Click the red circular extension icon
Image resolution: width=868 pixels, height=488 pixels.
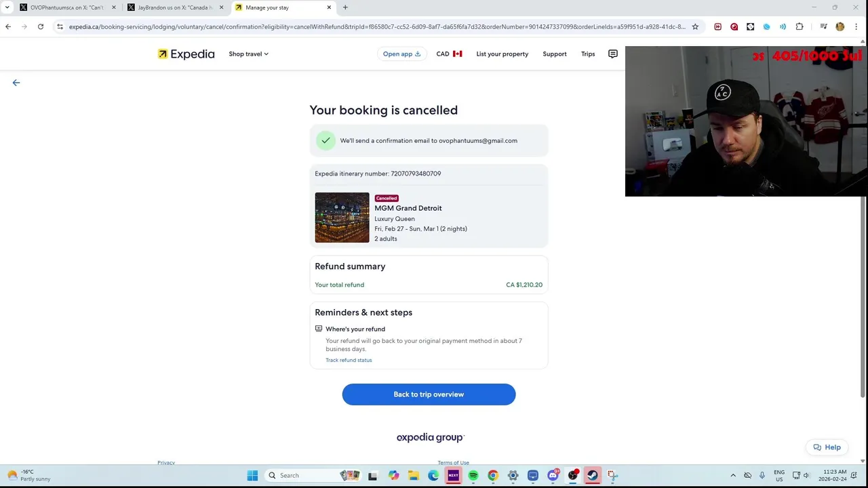pyautogui.click(x=734, y=26)
